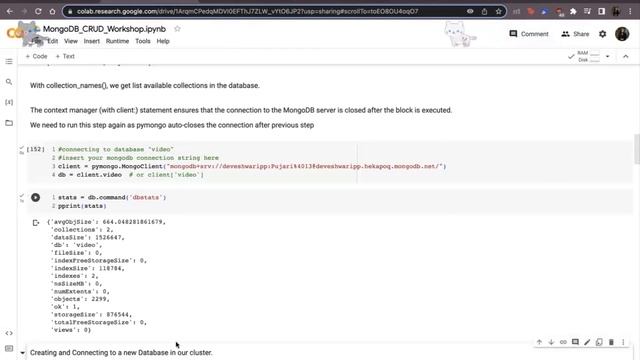The width and height of the screenshot is (640, 360).
Task: Expand RAM and Disk resources dropdown
Action: [x=607, y=56]
